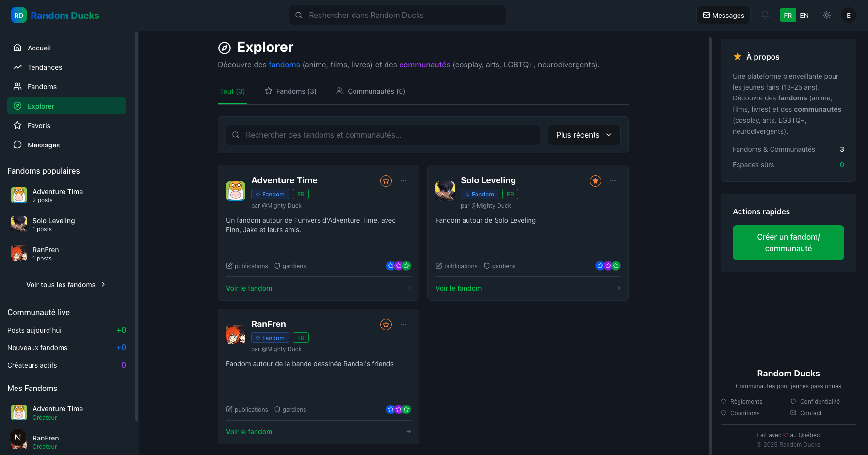Open the Accueil home icon
Viewport: 868px width, 455px height.
pyautogui.click(x=17, y=48)
